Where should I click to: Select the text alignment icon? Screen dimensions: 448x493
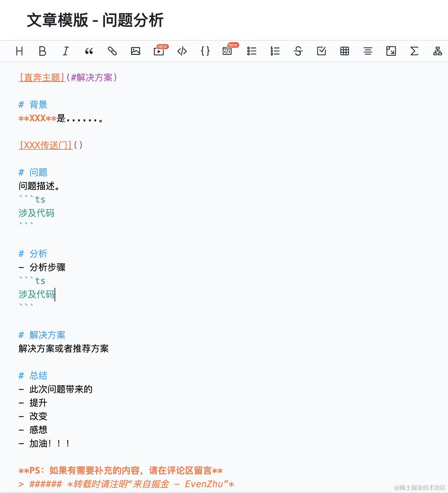point(368,51)
